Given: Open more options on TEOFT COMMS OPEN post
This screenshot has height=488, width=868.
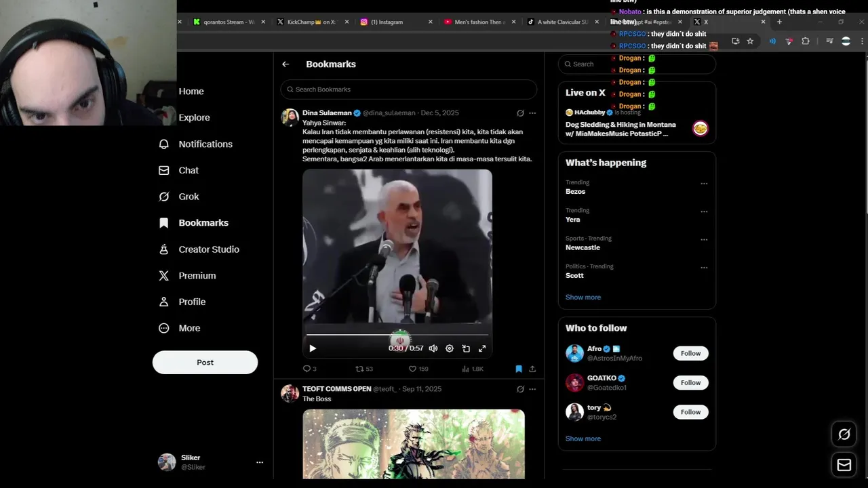Looking at the screenshot, I should pos(532,389).
